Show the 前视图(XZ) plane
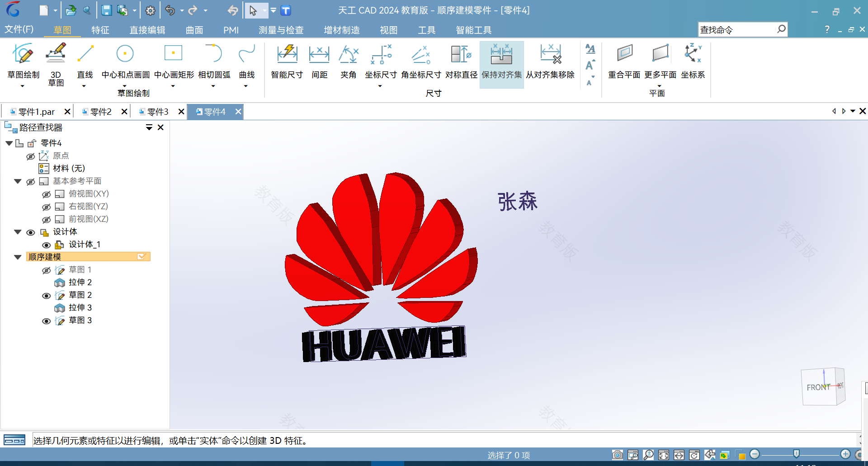Image resolution: width=868 pixels, height=466 pixels. point(46,220)
